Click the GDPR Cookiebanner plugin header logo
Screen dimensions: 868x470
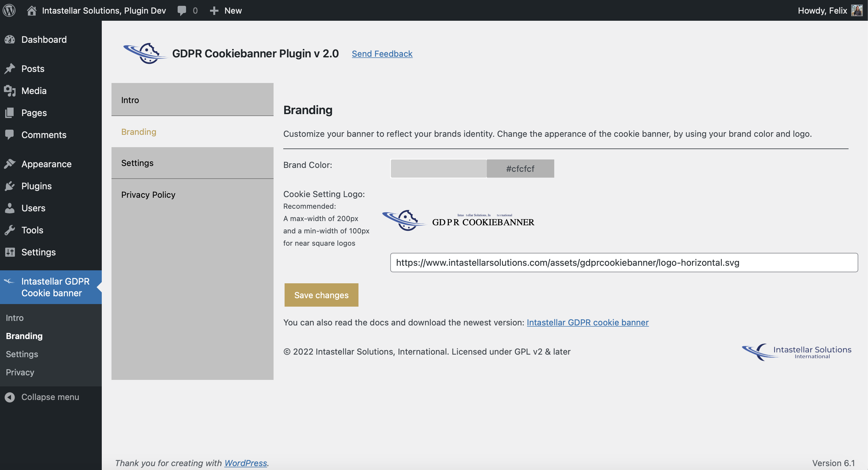click(x=145, y=53)
